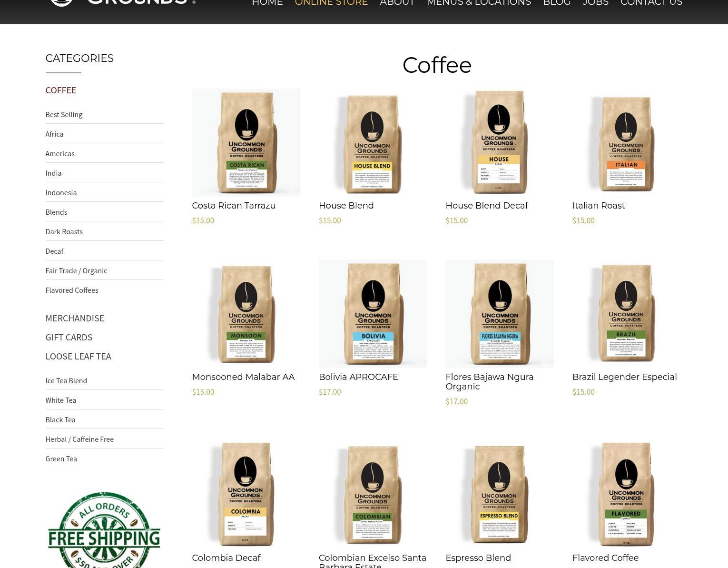728x568 pixels.
Task: Filter by Best Selling category
Action: [x=64, y=114]
